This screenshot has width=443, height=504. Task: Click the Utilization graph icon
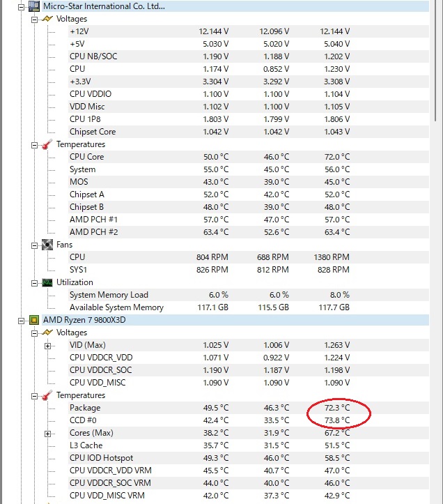pos(47,282)
